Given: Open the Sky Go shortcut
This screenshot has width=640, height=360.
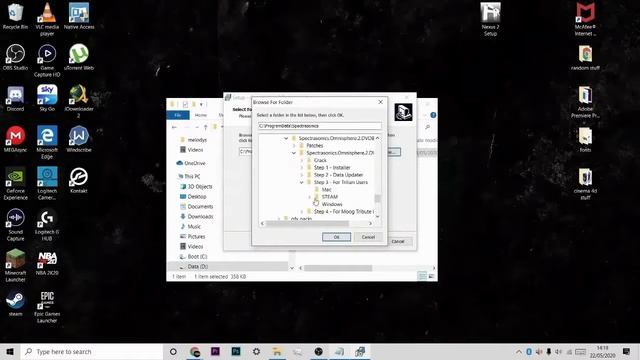Looking at the screenshot, I should 47,98.
